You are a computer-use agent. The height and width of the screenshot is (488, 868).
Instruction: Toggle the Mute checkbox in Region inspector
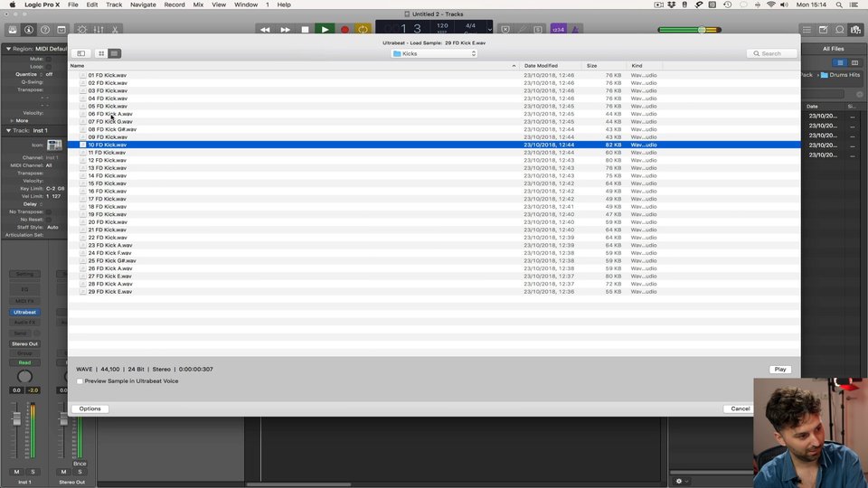49,59
